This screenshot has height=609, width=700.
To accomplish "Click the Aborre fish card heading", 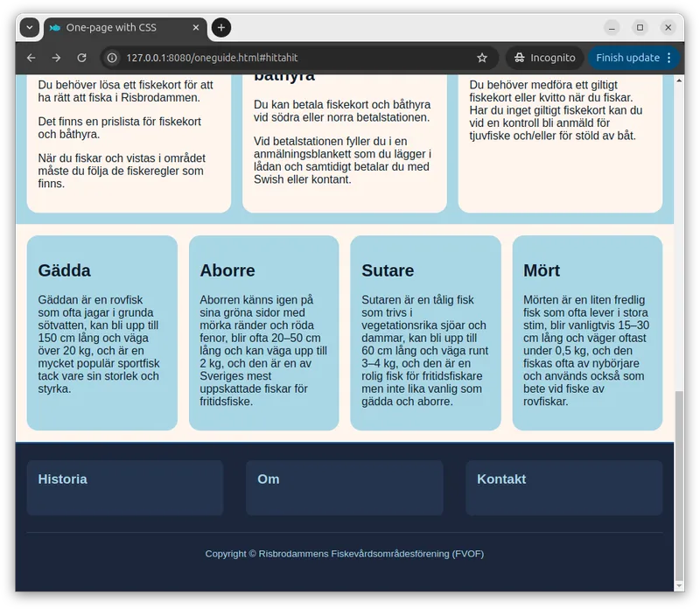I will [227, 270].
